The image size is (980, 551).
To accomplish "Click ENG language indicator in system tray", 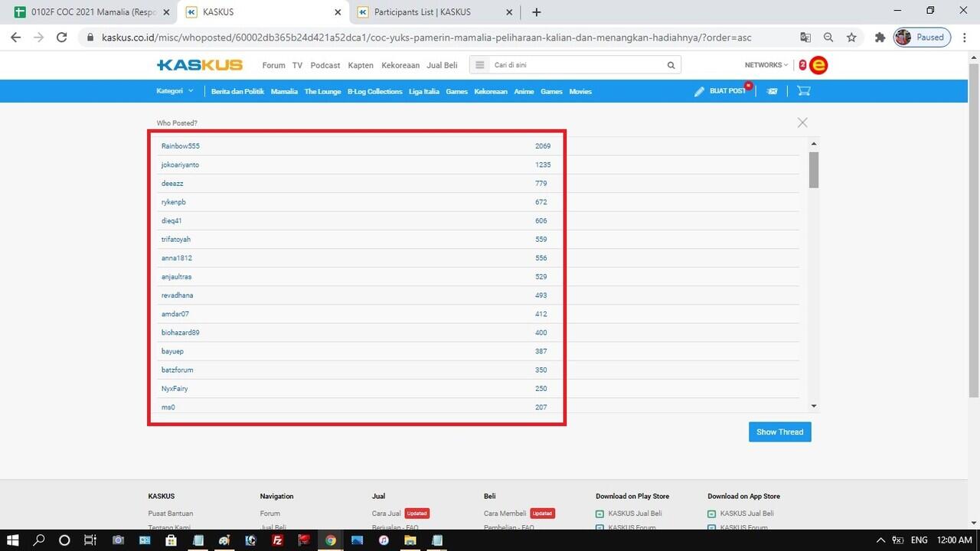I will coord(919,540).
